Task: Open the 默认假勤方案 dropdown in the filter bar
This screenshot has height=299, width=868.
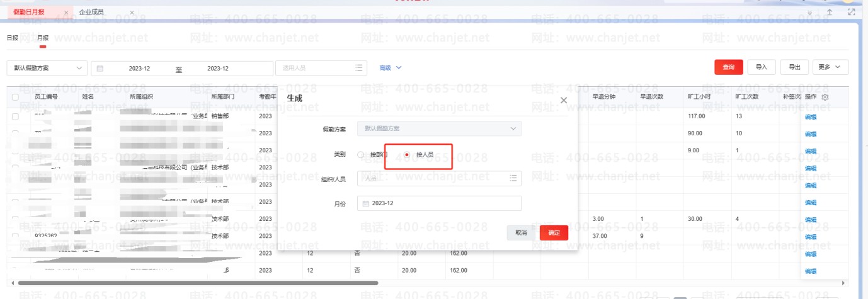Action: point(47,68)
